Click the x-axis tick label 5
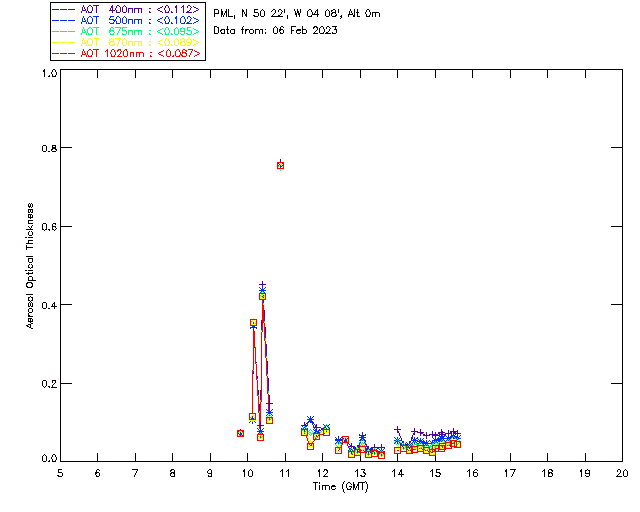 pyautogui.click(x=60, y=473)
